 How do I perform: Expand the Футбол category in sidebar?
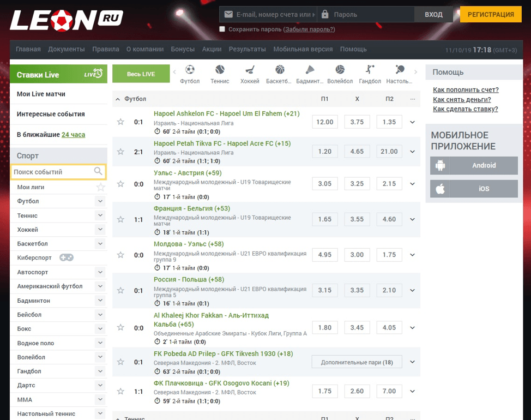100,201
